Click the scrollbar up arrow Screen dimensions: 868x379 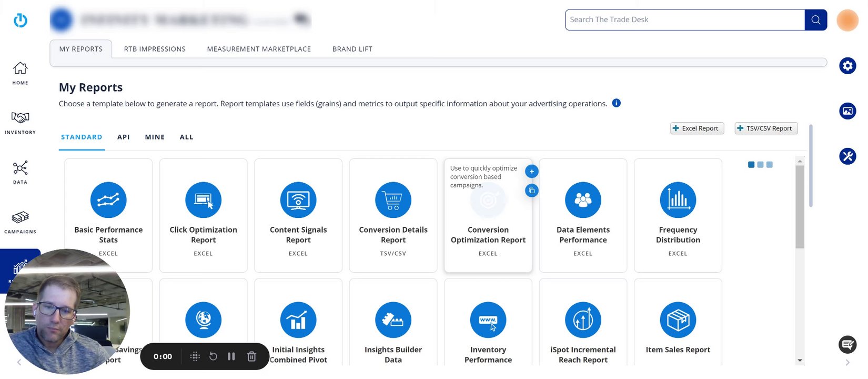click(800, 161)
